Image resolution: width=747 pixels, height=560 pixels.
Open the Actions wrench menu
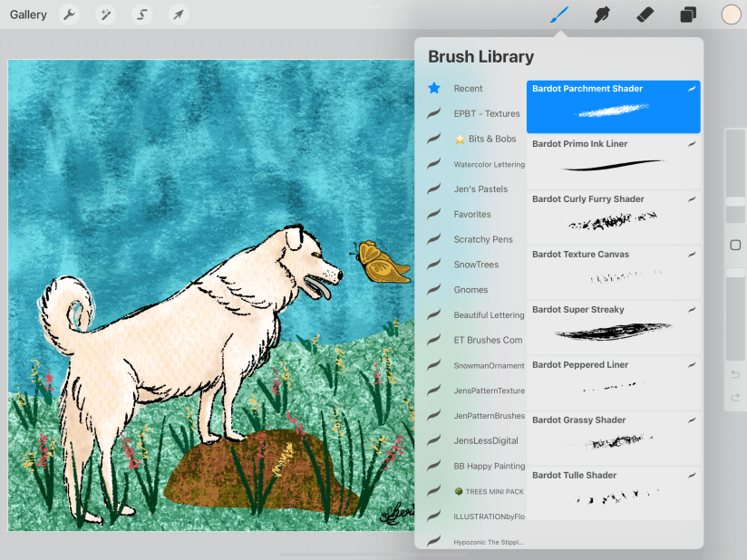69,14
